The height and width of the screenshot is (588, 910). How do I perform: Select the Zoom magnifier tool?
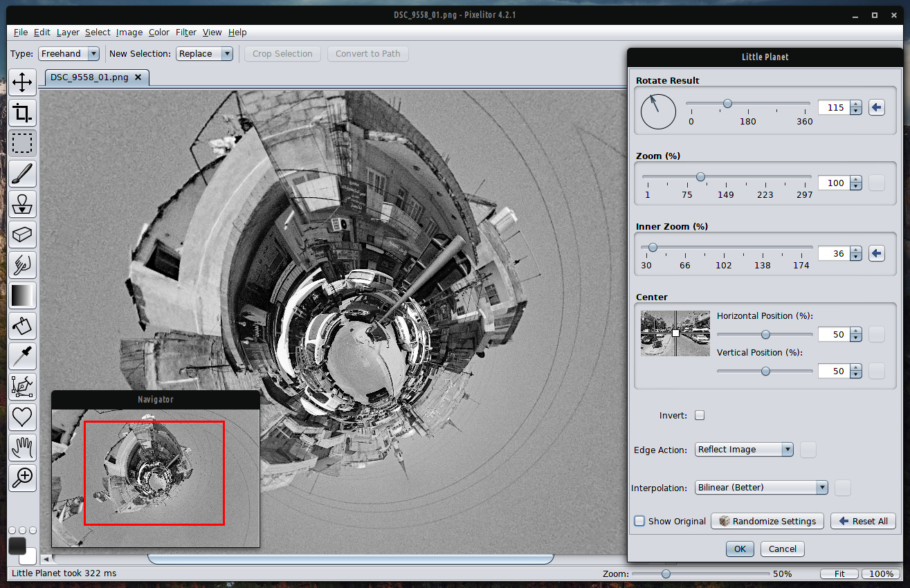pos(23,478)
